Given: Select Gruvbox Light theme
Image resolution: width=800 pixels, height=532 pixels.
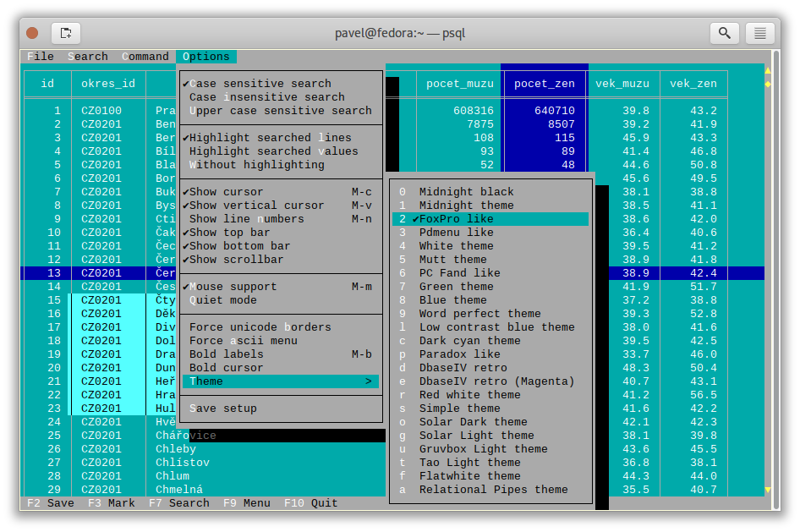Looking at the screenshot, I should coord(490,449).
